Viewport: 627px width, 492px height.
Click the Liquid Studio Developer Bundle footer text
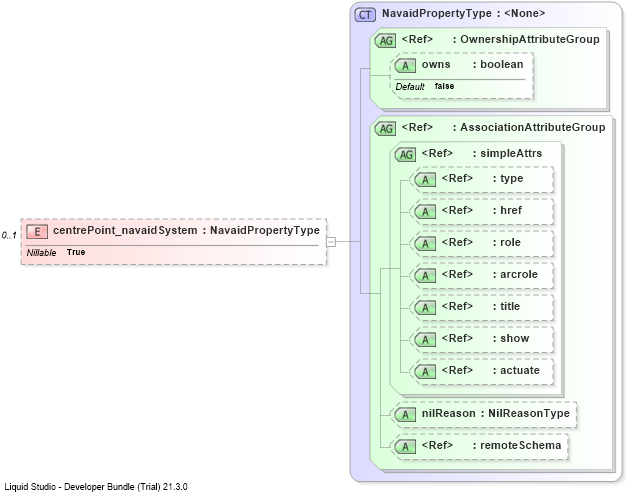point(96,487)
